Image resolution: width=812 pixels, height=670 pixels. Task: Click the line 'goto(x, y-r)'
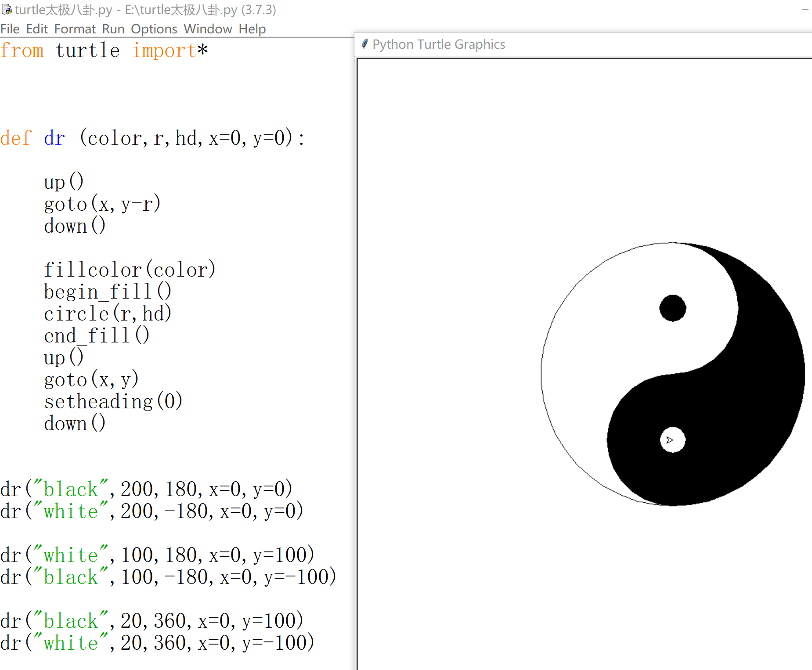click(x=102, y=204)
